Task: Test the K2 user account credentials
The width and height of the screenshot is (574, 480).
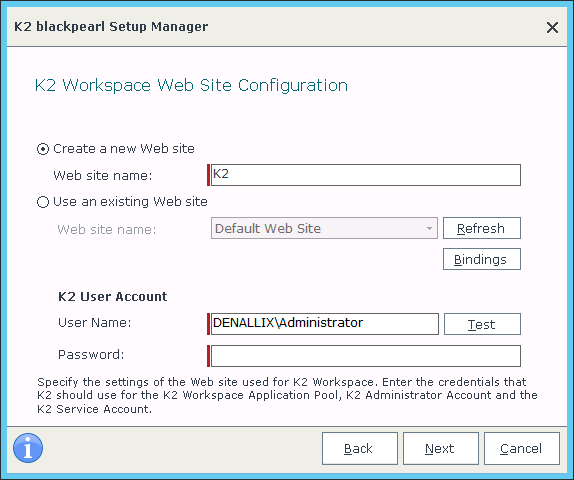Action: point(482,324)
